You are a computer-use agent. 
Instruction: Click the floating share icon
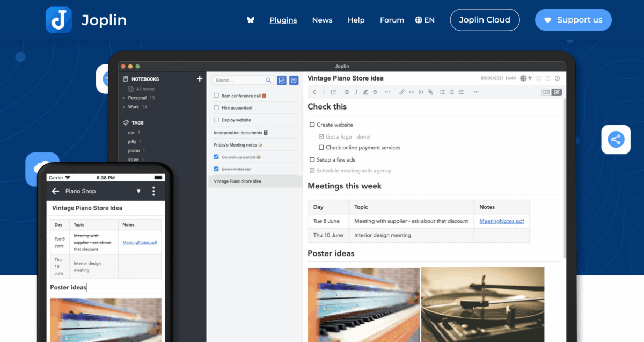tap(616, 140)
